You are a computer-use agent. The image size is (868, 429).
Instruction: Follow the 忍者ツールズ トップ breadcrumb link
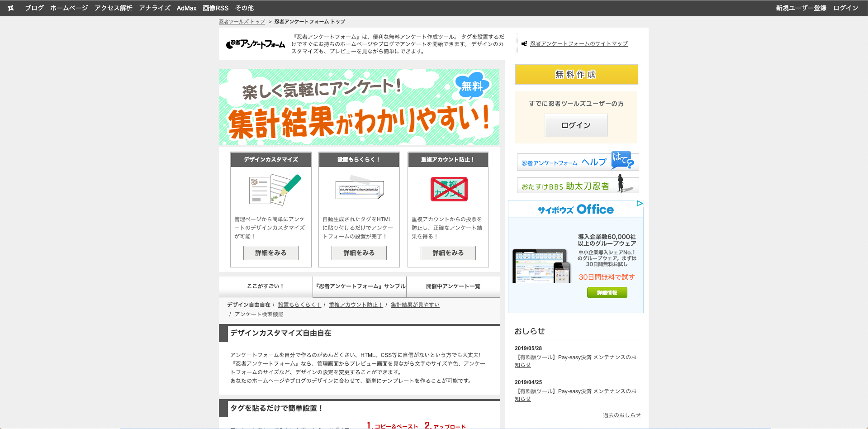(242, 21)
